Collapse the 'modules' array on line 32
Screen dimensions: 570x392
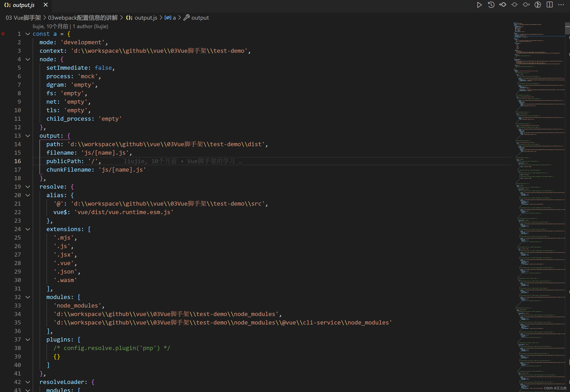[x=28, y=297]
